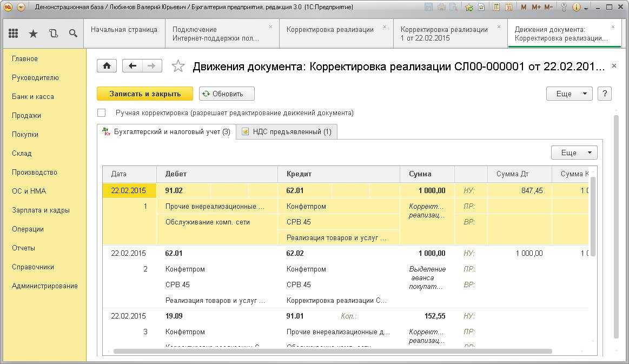Viewport: 629px width, 364px height.
Task: Add the document to favorites with the star outline
Action: tap(178, 67)
